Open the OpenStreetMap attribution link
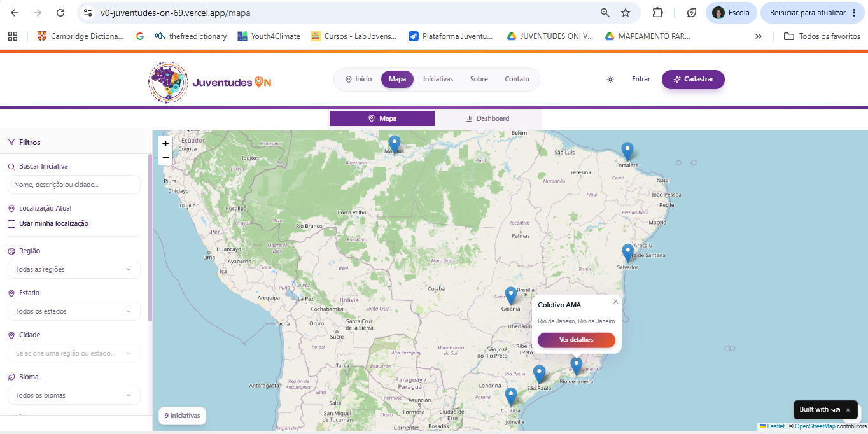The height and width of the screenshot is (434, 868). tap(815, 426)
